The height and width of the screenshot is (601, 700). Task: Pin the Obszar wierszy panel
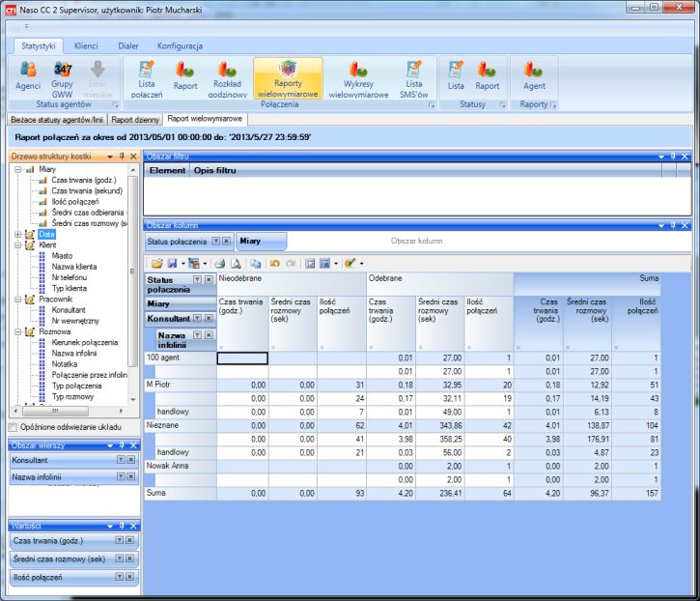(122, 445)
